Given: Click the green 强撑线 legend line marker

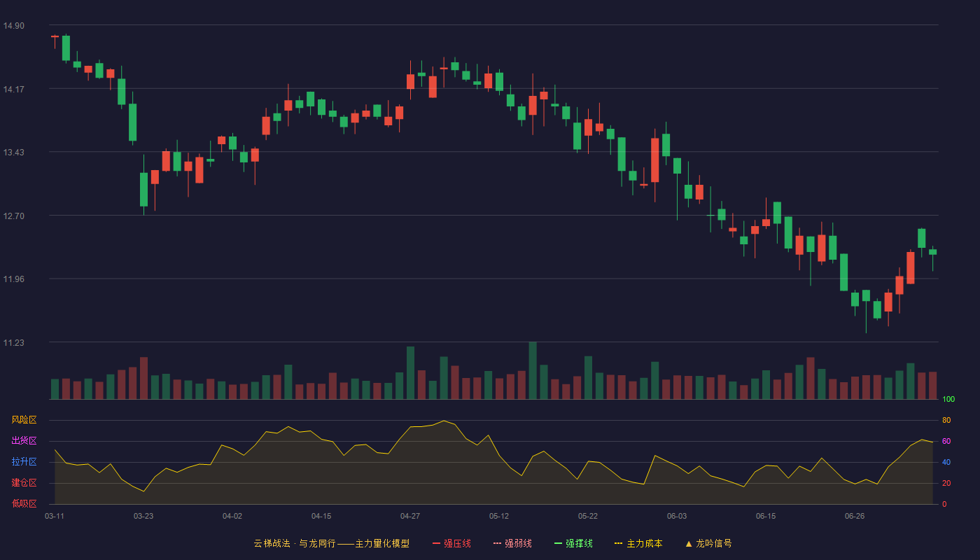Looking at the screenshot, I should (x=558, y=543).
